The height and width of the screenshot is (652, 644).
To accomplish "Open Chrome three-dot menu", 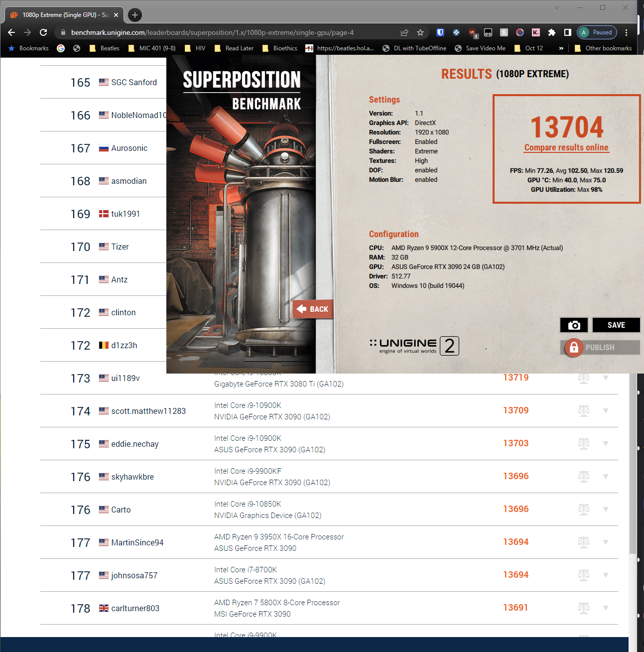I will pos(627,32).
